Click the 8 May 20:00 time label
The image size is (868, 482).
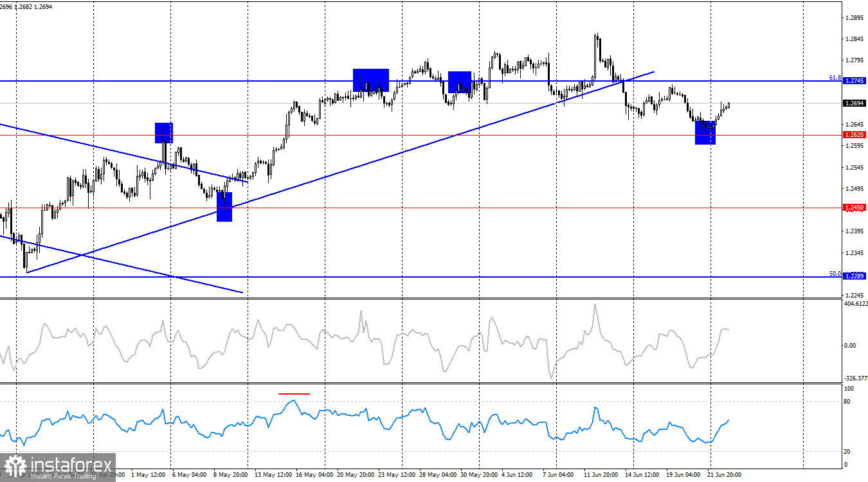click(x=230, y=475)
